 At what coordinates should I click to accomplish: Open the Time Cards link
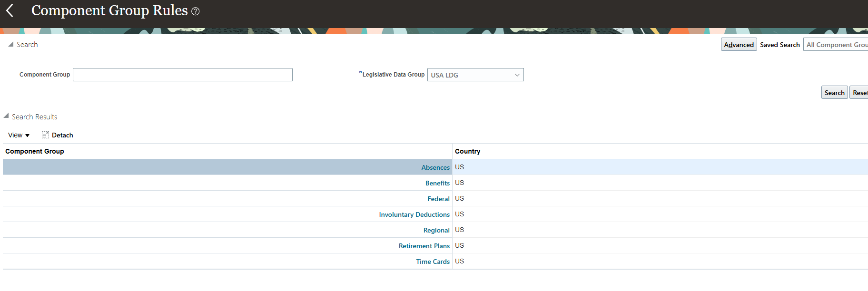[x=433, y=262]
